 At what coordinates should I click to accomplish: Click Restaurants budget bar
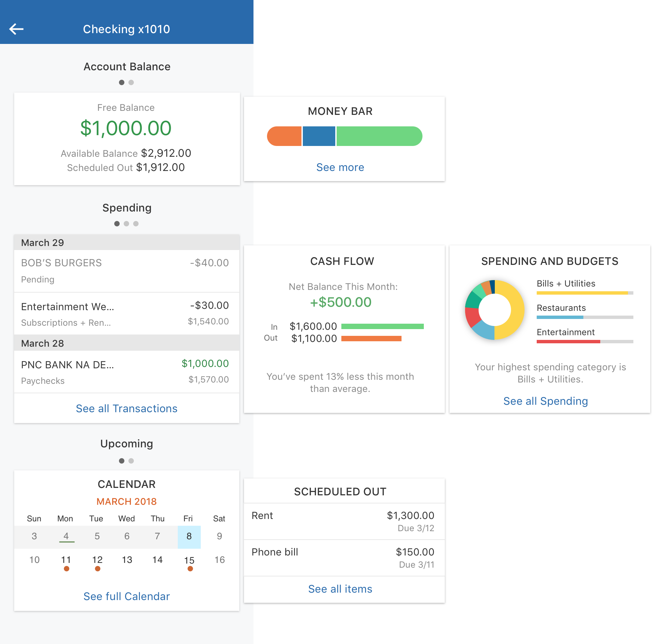(585, 317)
